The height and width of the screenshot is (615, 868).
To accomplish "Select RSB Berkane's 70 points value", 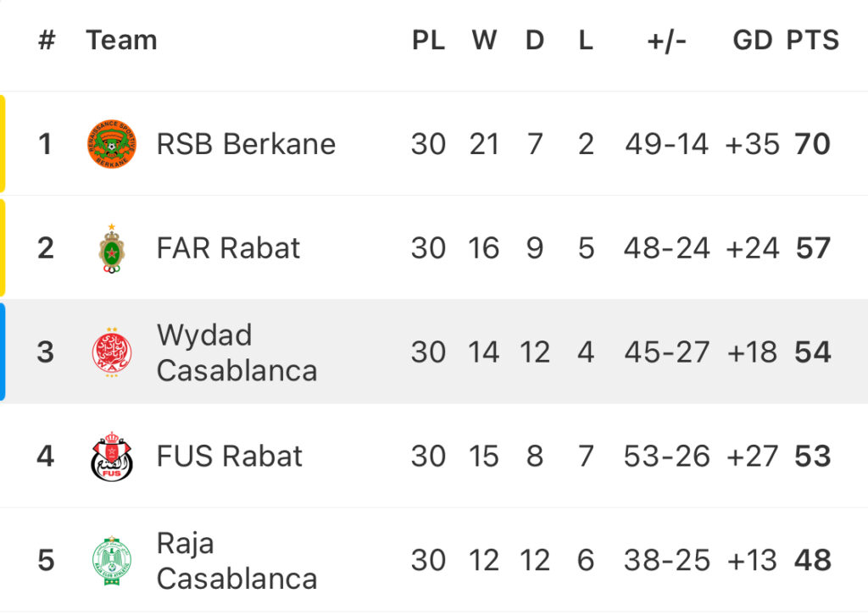I will click(x=813, y=144).
